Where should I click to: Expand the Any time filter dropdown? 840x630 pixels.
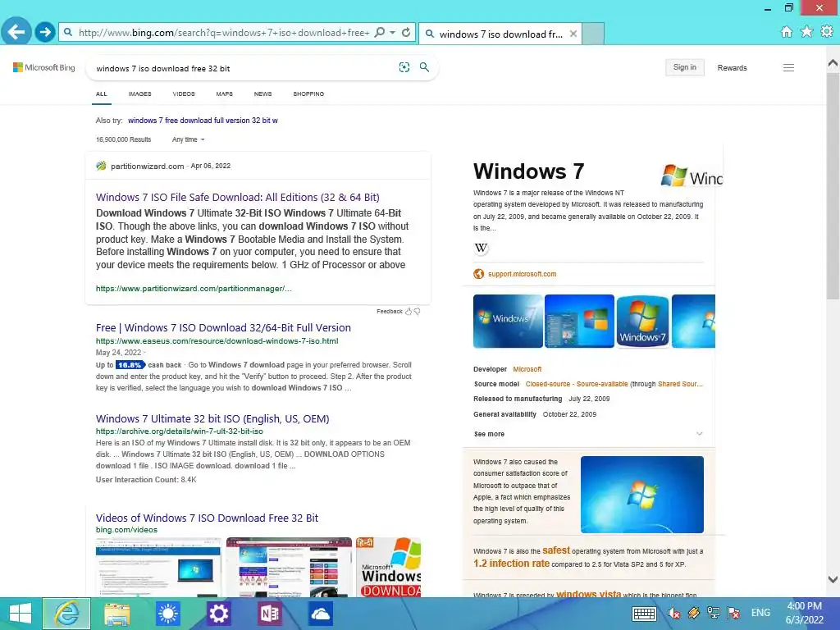pyautogui.click(x=188, y=139)
